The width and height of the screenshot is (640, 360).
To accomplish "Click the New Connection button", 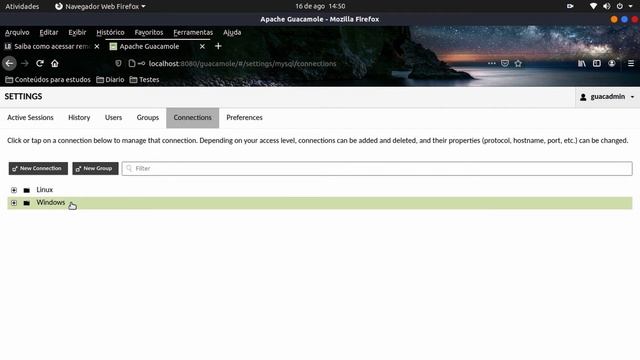I will (x=38, y=168).
